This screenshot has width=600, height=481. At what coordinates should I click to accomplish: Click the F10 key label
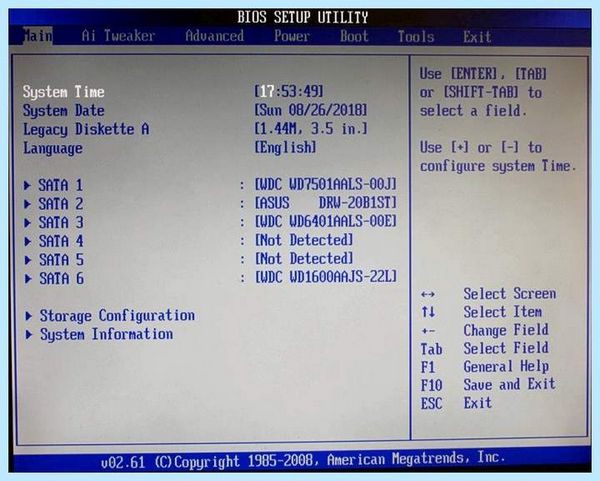point(431,385)
